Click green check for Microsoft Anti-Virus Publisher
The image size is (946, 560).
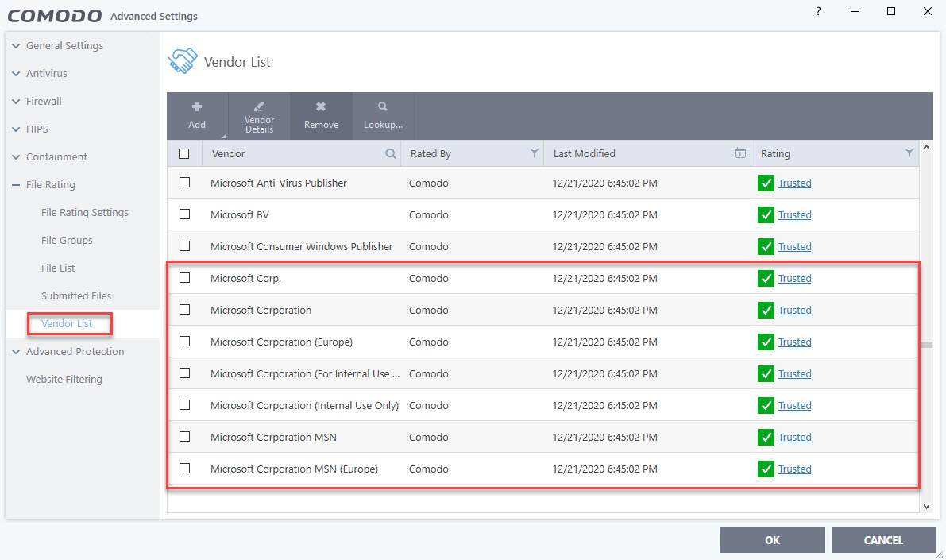tap(766, 183)
